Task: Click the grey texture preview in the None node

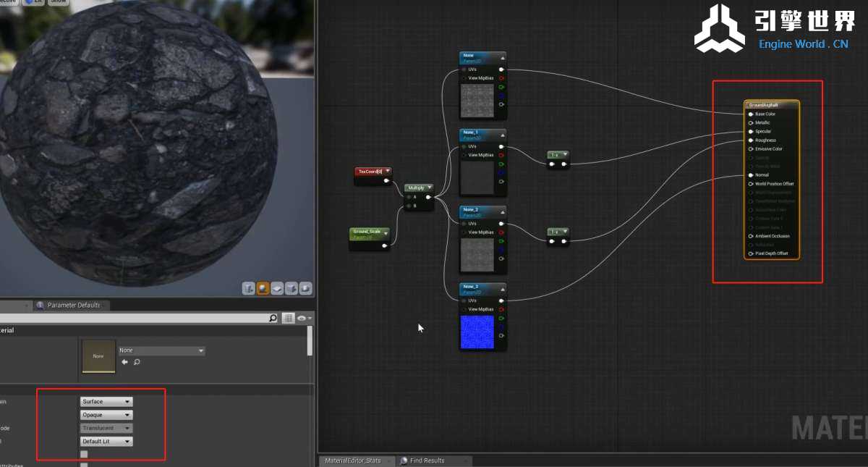Action: (x=477, y=101)
